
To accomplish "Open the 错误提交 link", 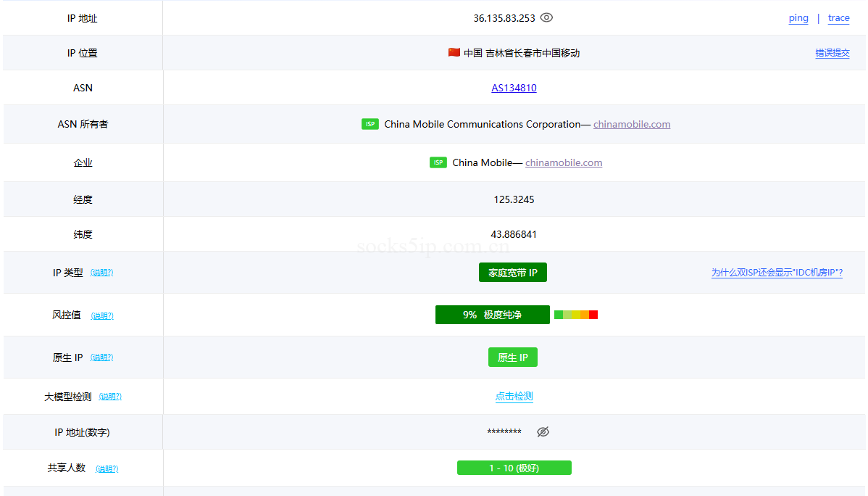I will (832, 53).
